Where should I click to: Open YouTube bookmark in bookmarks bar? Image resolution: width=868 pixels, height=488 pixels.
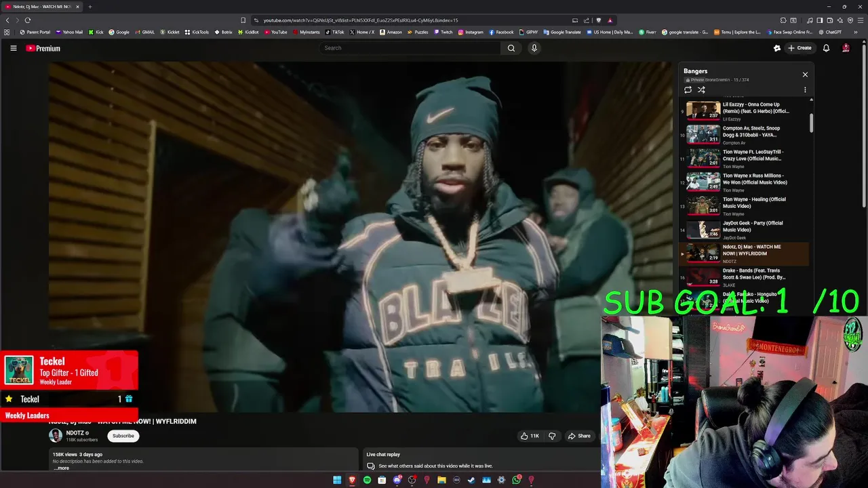coord(275,32)
